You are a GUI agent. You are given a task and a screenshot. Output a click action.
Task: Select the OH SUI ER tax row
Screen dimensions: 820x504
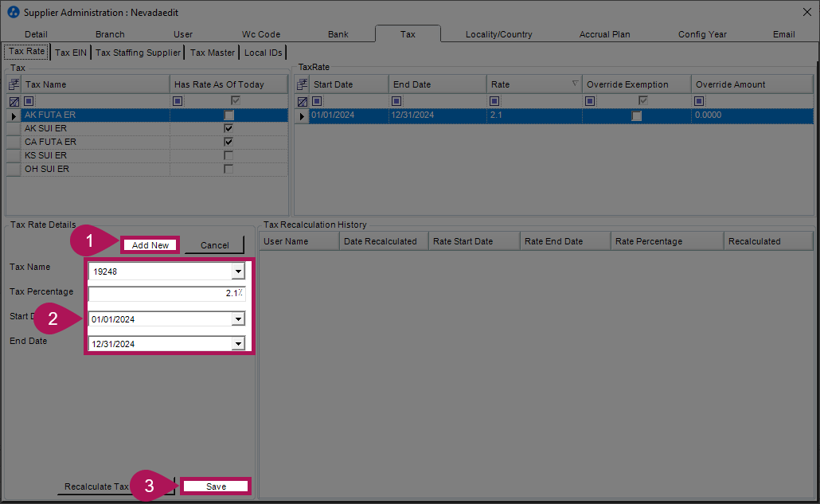147,169
